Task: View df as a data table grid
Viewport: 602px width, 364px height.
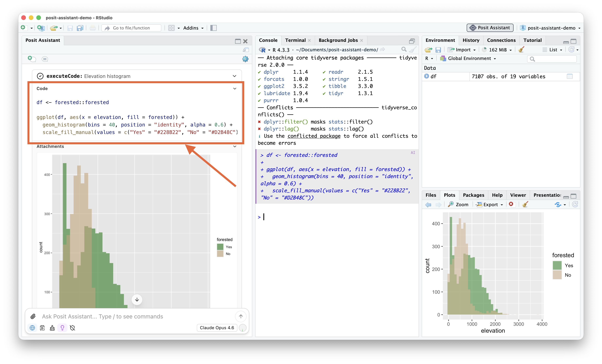Action: 569,76
